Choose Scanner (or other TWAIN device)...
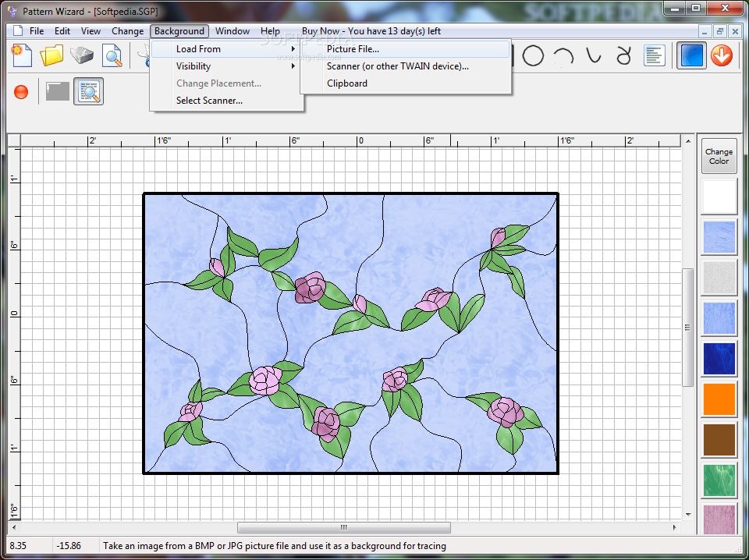This screenshot has height=560, width=749. click(406, 66)
